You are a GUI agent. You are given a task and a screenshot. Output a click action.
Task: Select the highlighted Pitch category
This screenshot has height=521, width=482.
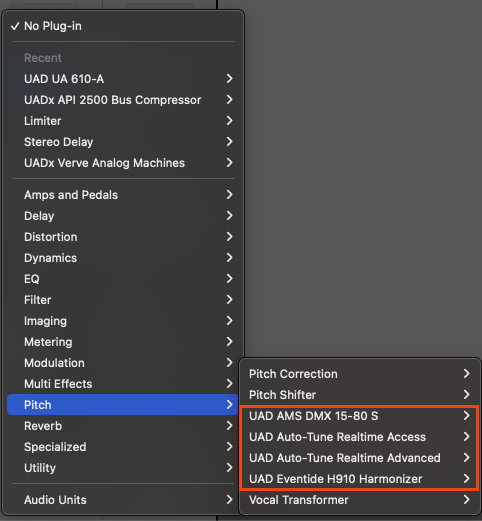point(122,405)
